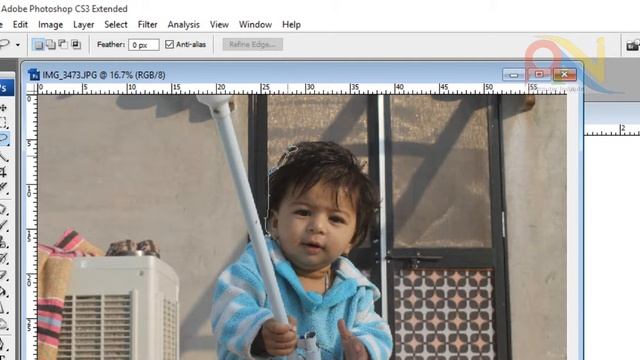Open the Layer menu
The width and height of the screenshot is (640, 360).
[x=84, y=24]
